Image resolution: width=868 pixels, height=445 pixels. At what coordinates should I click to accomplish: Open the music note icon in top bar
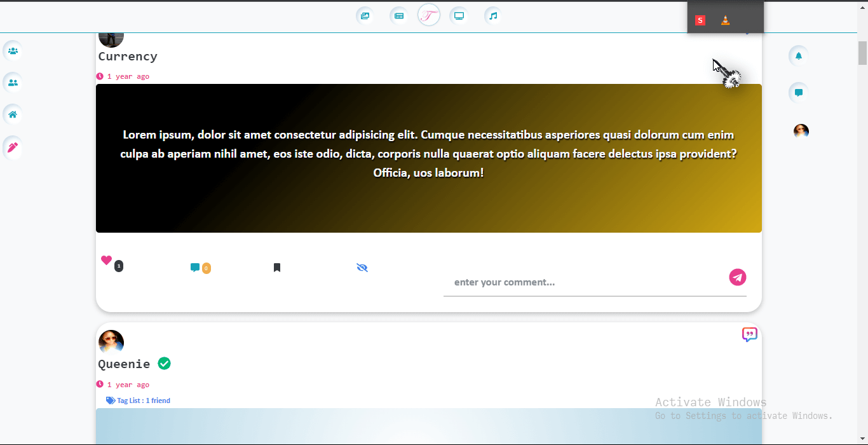tap(493, 16)
